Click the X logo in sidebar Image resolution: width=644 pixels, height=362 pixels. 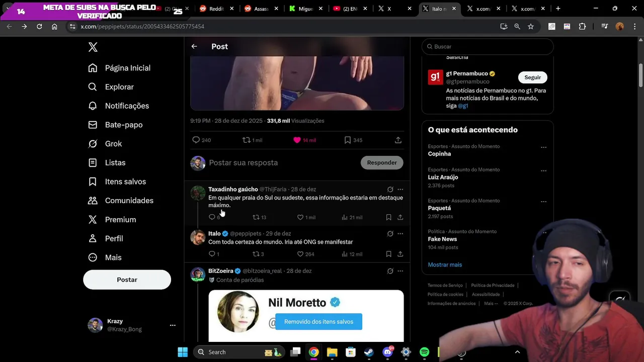tap(93, 47)
